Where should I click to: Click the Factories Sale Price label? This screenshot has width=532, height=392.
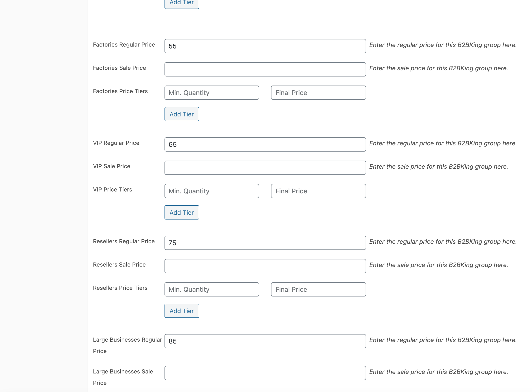point(119,68)
